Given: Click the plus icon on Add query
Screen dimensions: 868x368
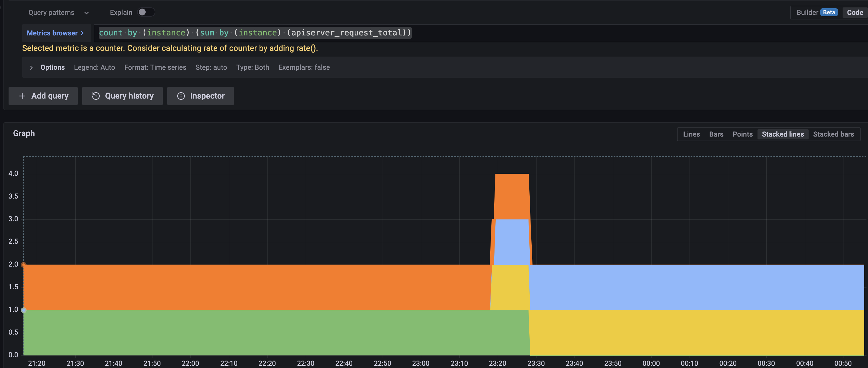Looking at the screenshot, I should 22,96.
